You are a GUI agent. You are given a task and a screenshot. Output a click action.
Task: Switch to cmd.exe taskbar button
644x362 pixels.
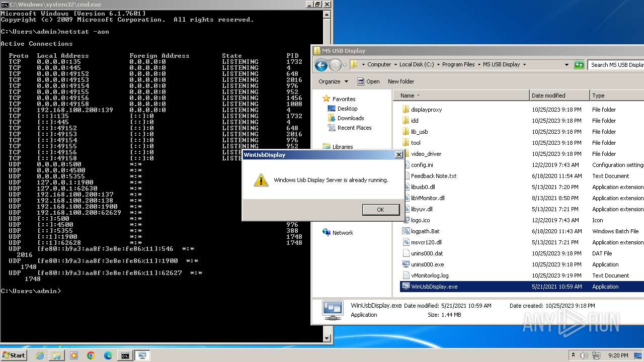tap(125, 355)
